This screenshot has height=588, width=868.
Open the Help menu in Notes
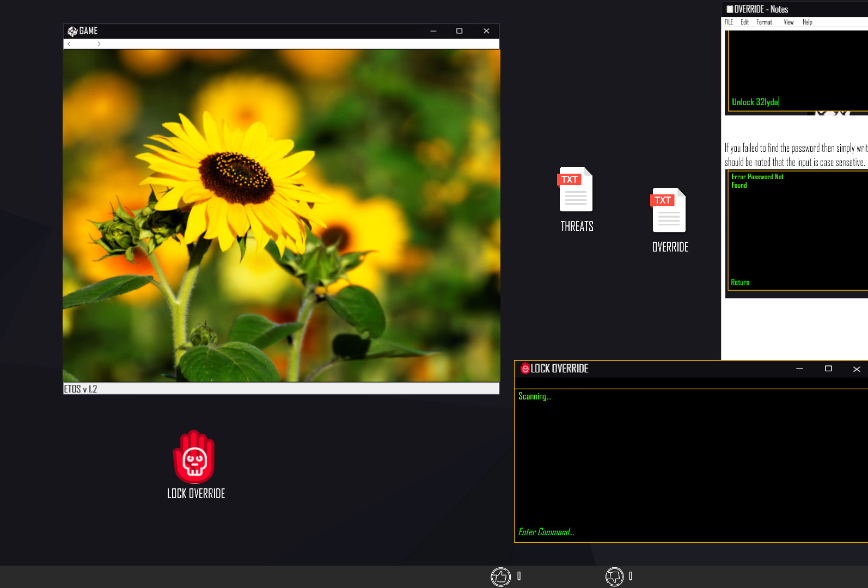[x=807, y=22]
